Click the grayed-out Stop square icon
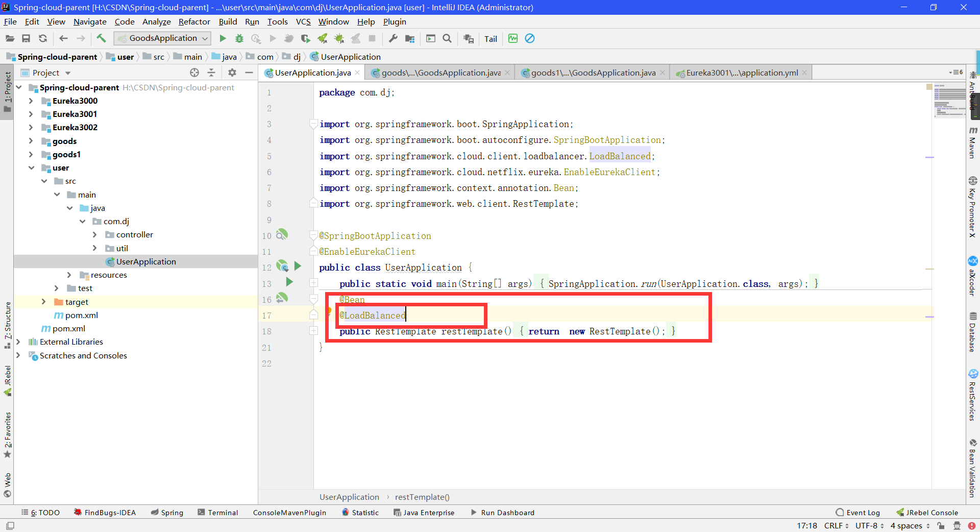Viewport: 980px width, 532px height. [x=372, y=38]
